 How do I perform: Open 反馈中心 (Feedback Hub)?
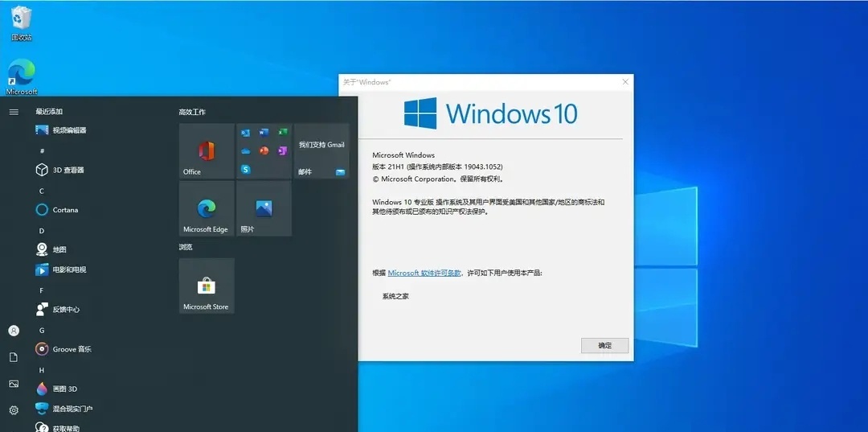(x=58, y=310)
